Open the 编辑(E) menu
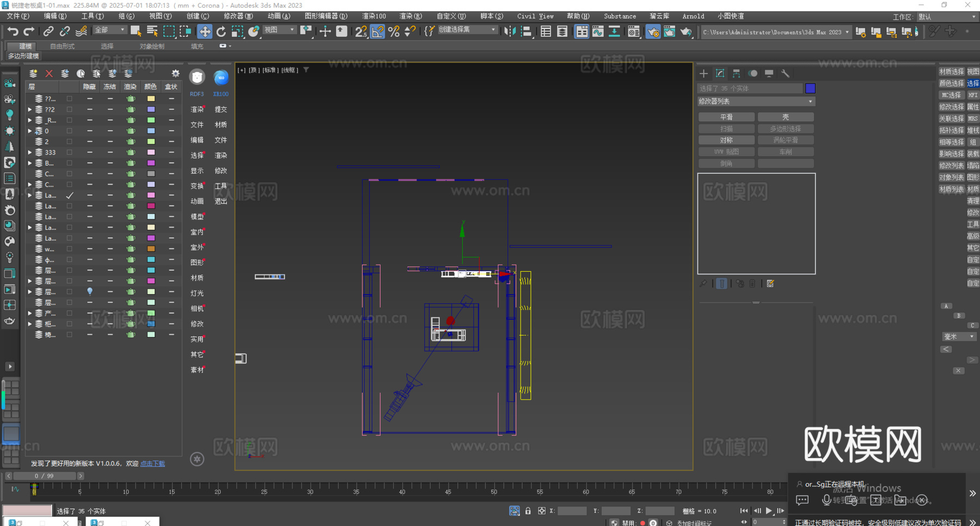This screenshot has width=980, height=526. [55, 16]
